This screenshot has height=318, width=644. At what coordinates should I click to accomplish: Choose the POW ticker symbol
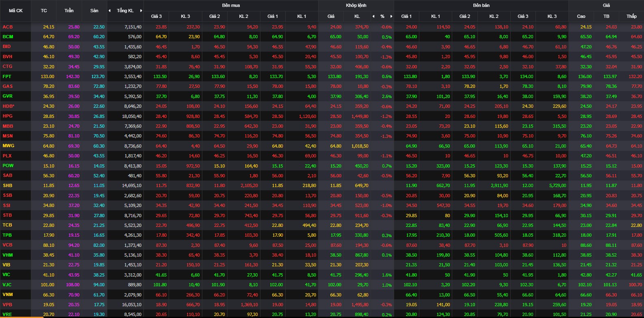click(x=8, y=166)
